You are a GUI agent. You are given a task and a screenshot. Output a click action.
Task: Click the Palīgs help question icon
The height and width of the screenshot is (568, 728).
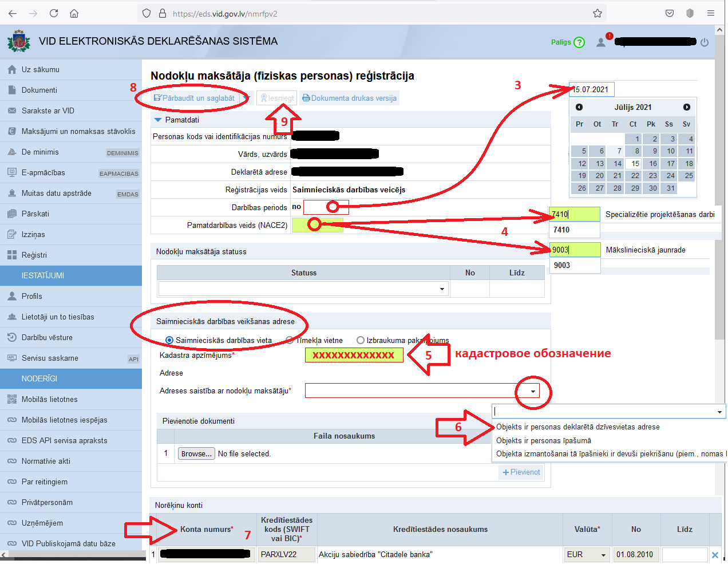point(579,42)
